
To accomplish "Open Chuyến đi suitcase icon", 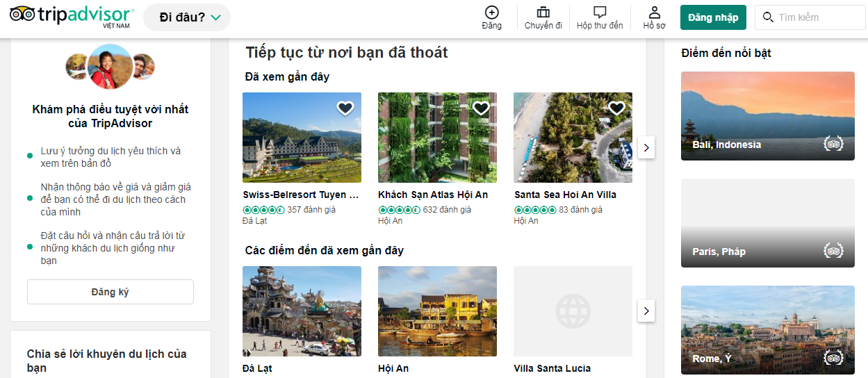I will [543, 12].
